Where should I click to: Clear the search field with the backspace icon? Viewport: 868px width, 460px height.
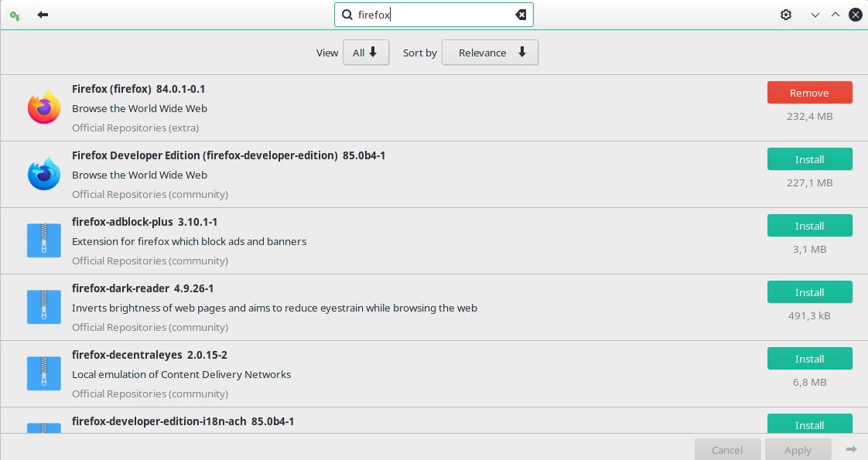pyautogui.click(x=521, y=15)
